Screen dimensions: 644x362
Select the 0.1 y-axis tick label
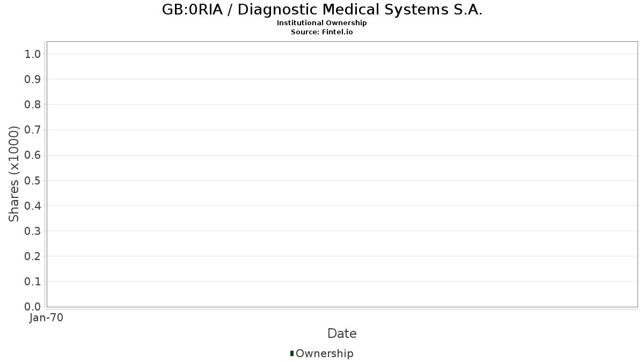click(x=33, y=282)
